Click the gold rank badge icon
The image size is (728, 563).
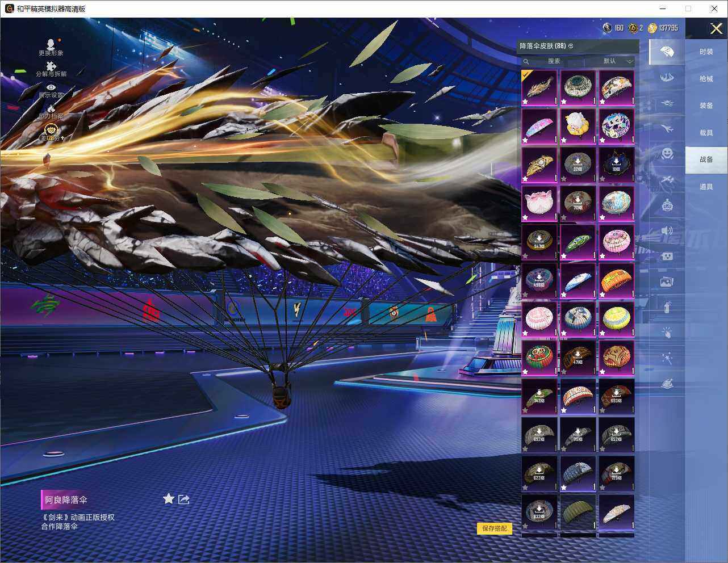point(51,131)
